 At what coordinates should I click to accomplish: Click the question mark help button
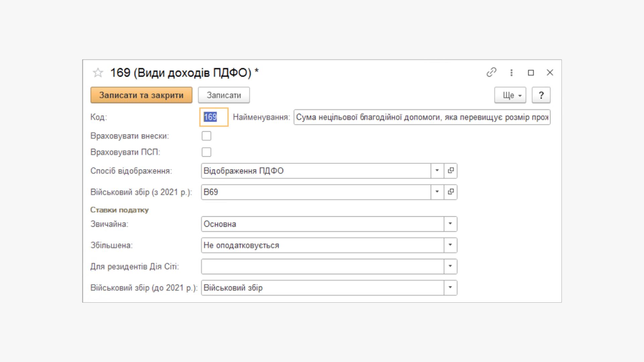[x=541, y=95]
